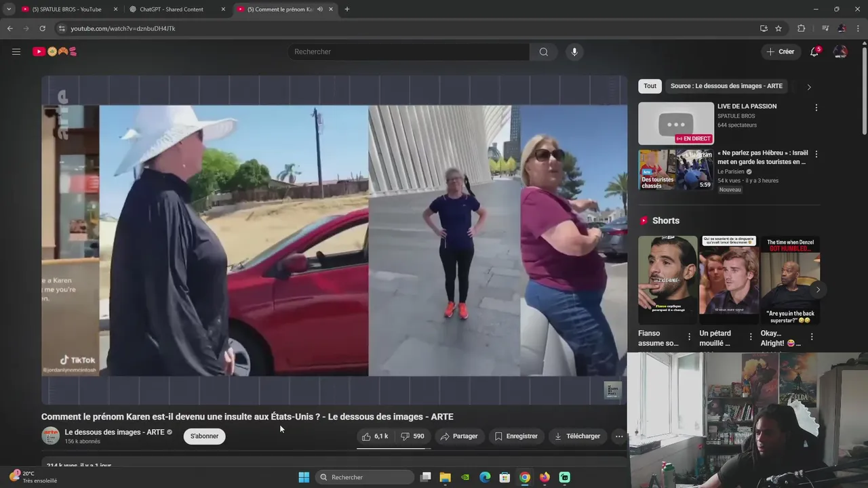Reload the page
Image resolution: width=868 pixels, height=488 pixels.
(42, 28)
